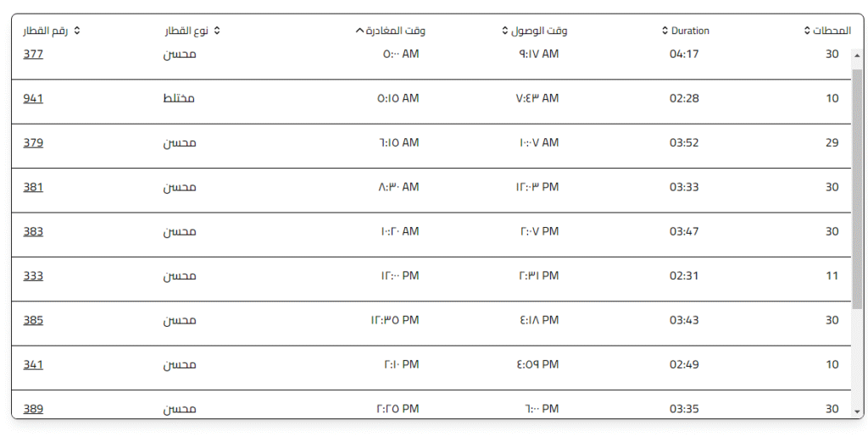Open train number 377 link
Image resolution: width=868 pixels, height=437 pixels.
pos(33,54)
